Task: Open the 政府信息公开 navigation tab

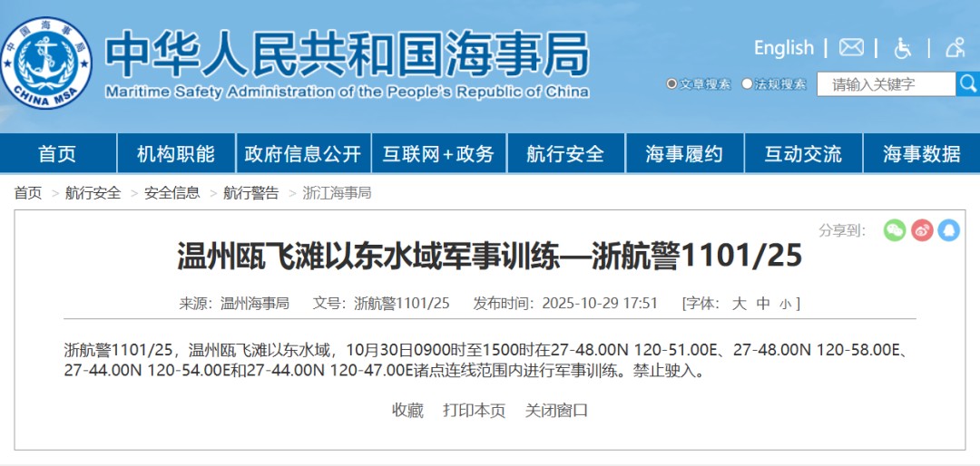Action: pyautogui.click(x=303, y=153)
